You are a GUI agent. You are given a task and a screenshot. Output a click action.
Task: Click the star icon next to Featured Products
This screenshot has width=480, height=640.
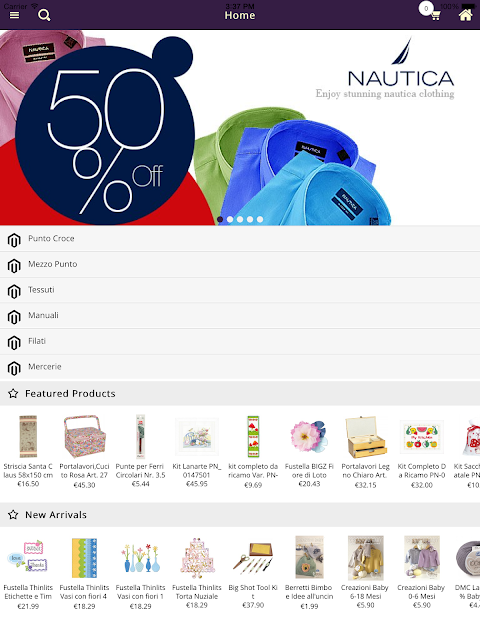coord(13,393)
